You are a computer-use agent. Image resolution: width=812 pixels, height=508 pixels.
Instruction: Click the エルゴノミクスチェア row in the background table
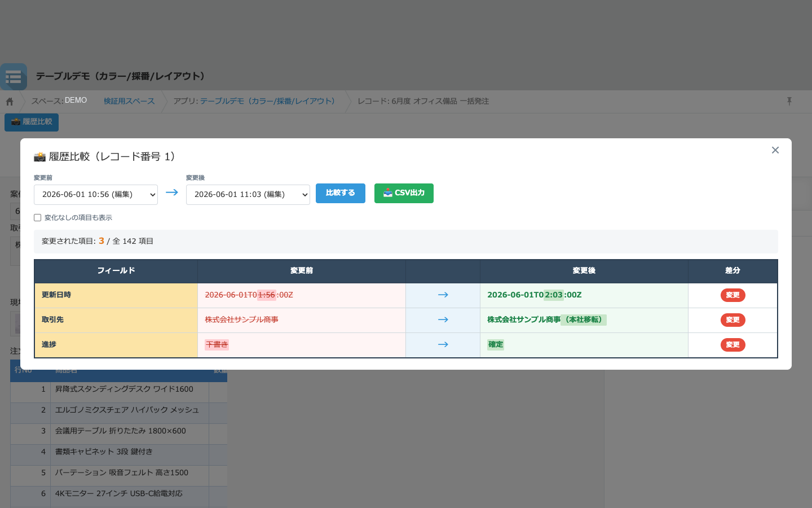click(x=118, y=413)
